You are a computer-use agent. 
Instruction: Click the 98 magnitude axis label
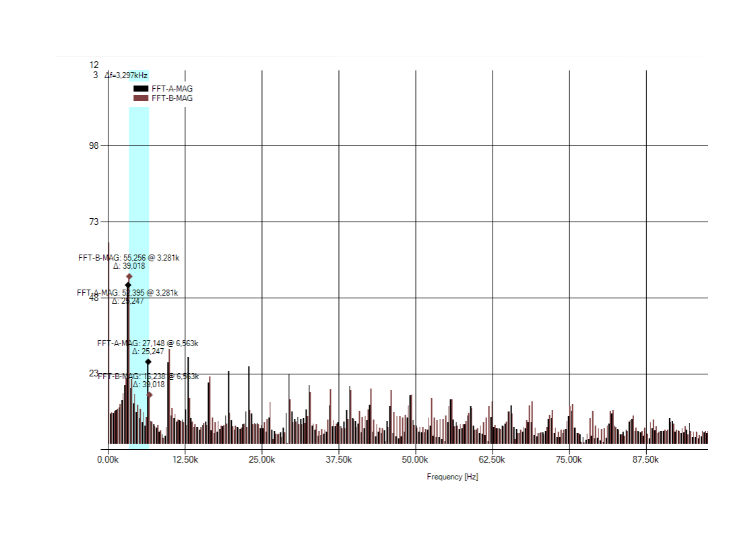[94, 145]
